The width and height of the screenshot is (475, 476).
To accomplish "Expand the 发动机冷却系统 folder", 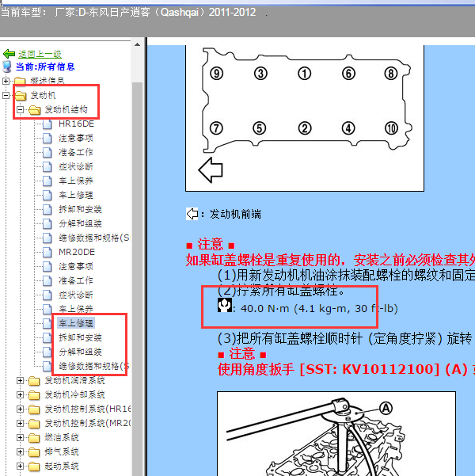I will coord(20,394).
